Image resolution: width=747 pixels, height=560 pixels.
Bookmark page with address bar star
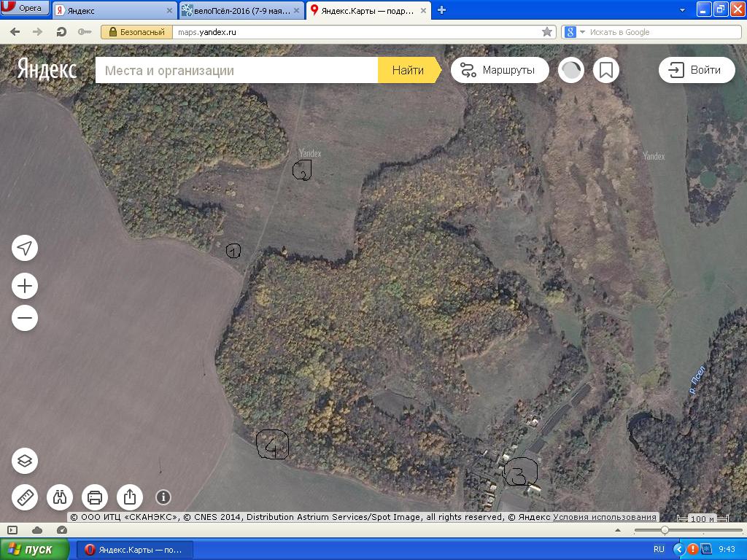[x=547, y=32]
